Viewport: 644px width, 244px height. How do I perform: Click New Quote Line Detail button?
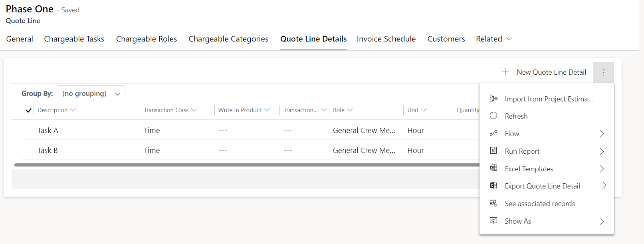click(x=544, y=72)
